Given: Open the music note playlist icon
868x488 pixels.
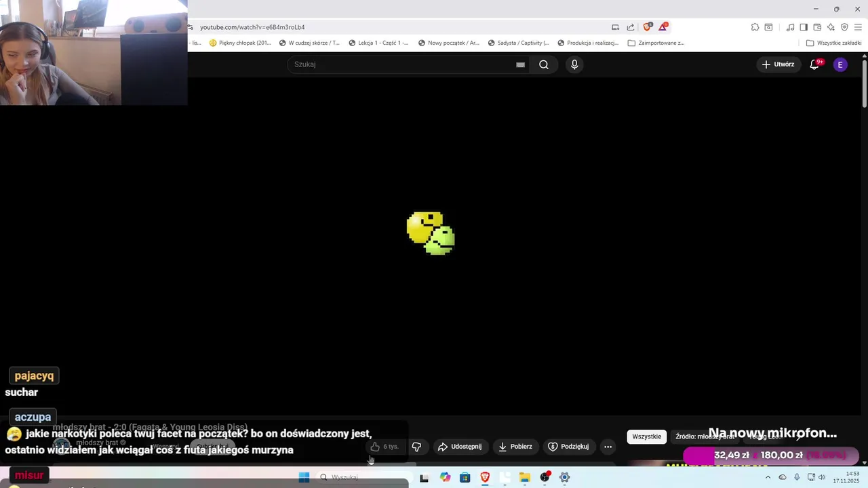Looking at the screenshot, I should coord(790,27).
